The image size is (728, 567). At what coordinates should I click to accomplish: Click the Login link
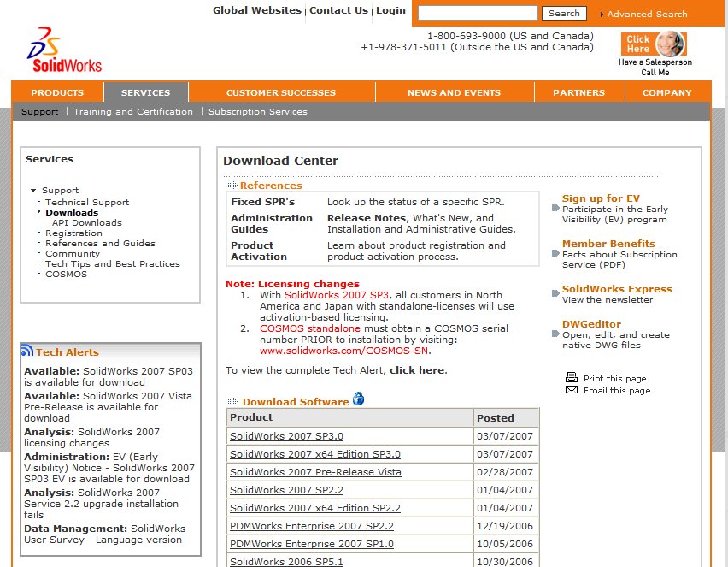click(x=391, y=10)
